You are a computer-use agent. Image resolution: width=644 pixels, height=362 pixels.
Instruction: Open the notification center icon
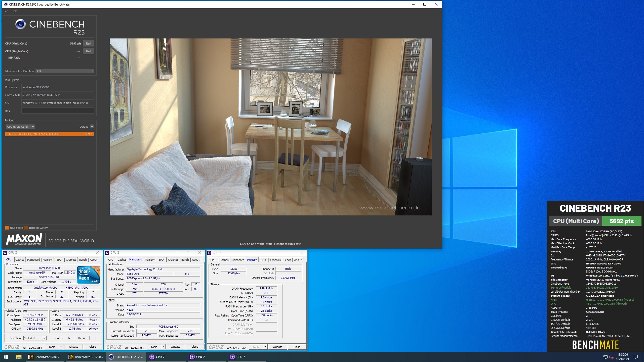(x=636, y=357)
